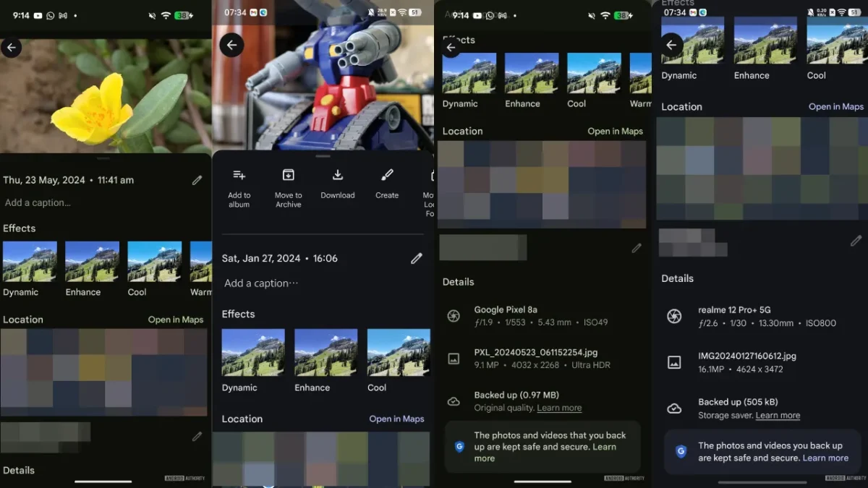Screen dimensions: 868x488
Task: Edit the date Thu, 23 May with the pencil
Action: pos(197,180)
